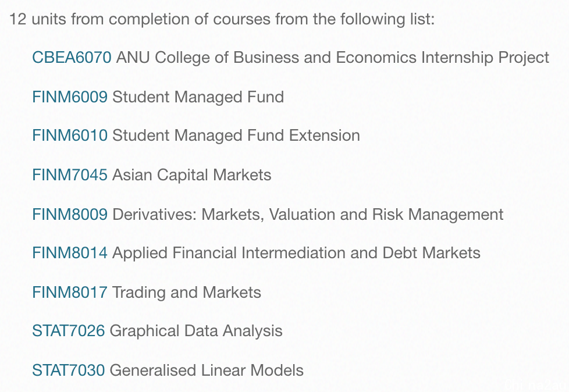569x392 pixels.
Task: Follow the STAT7026 course link
Action: tap(68, 331)
